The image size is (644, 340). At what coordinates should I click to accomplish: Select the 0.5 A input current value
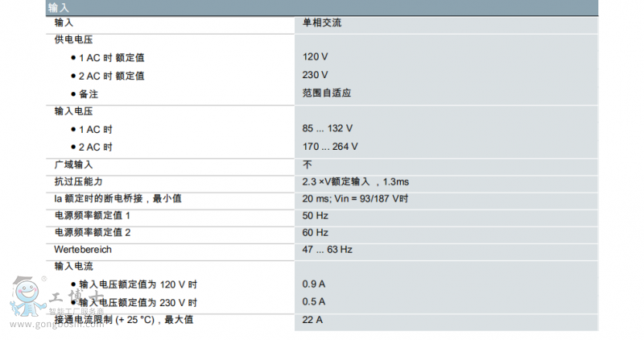(x=313, y=302)
